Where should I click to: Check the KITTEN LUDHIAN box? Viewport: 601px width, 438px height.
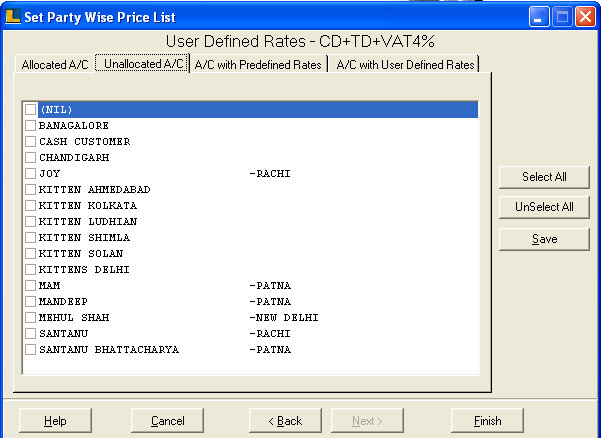pos(30,221)
